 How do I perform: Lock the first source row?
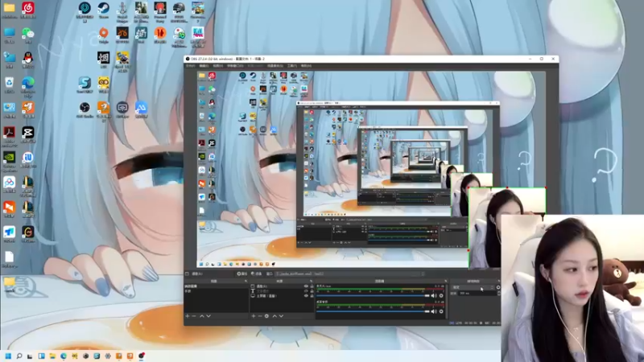point(312,286)
